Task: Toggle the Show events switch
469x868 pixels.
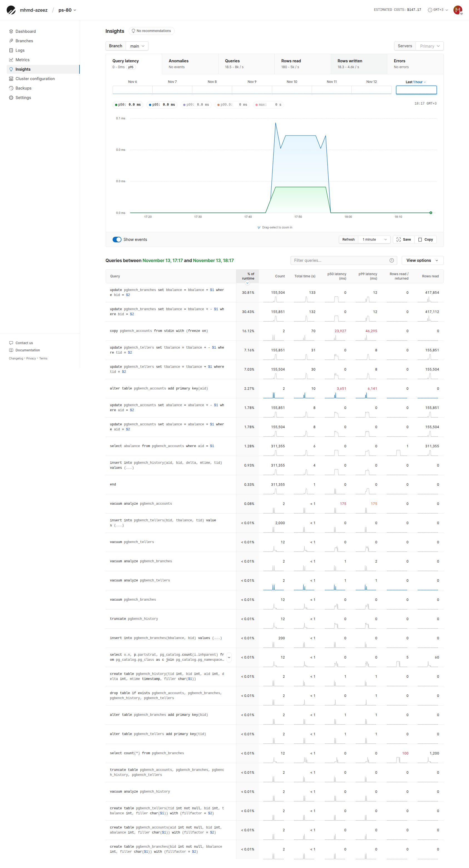Action: pos(117,240)
